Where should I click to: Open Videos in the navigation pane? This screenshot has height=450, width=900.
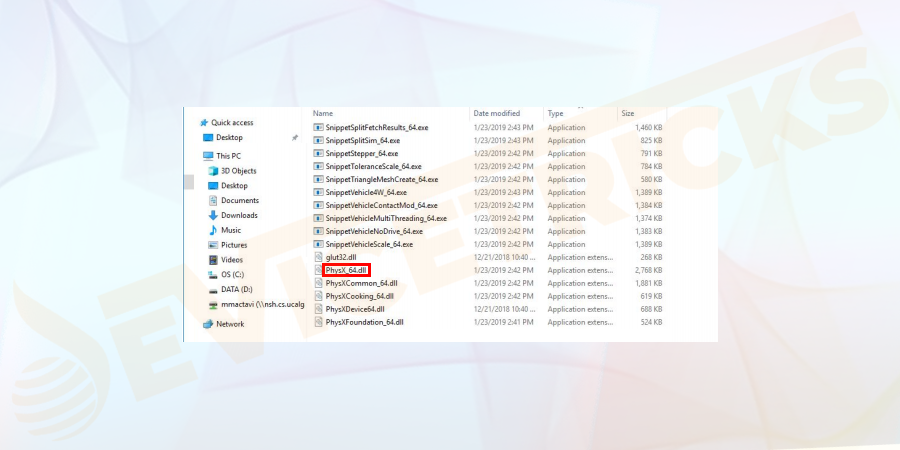click(x=232, y=260)
